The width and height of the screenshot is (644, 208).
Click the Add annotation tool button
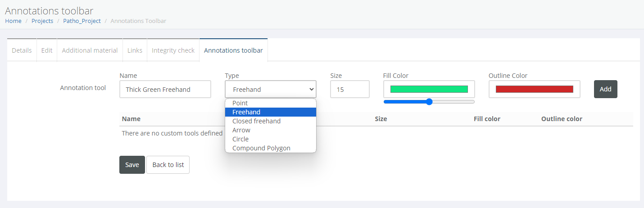(x=605, y=89)
